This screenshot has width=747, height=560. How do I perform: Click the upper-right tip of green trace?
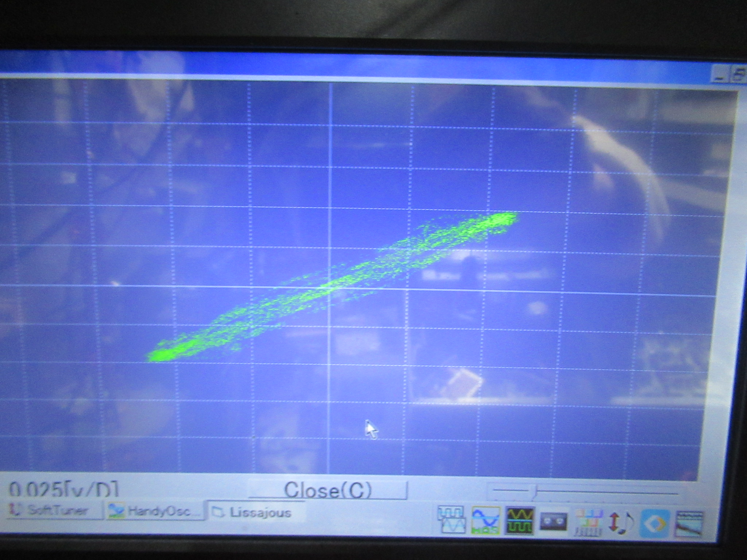coord(514,216)
